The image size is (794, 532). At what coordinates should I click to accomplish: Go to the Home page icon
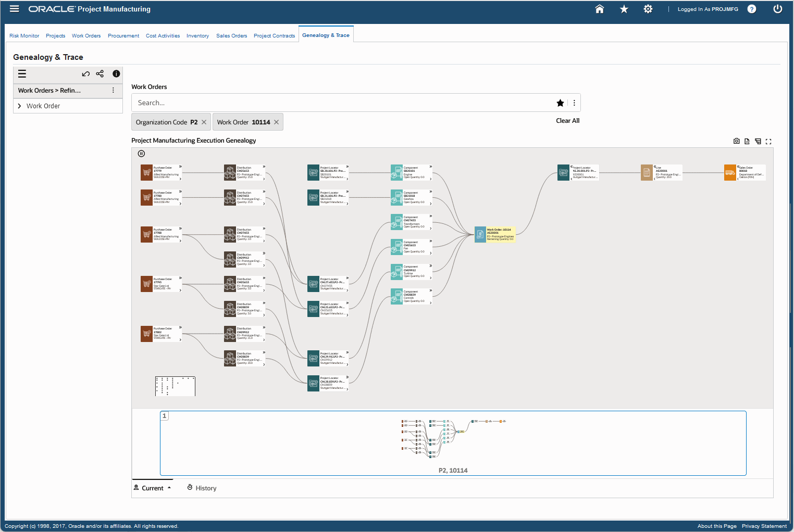tap(600, 9)
